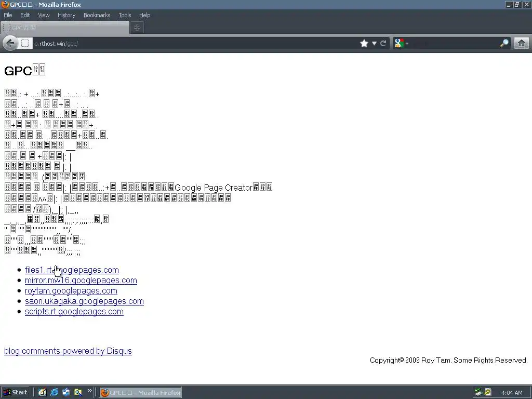This screenshot has height=399, width=532.
Task: Click the Google Page Creator text
Action: [x=214, y=188]
